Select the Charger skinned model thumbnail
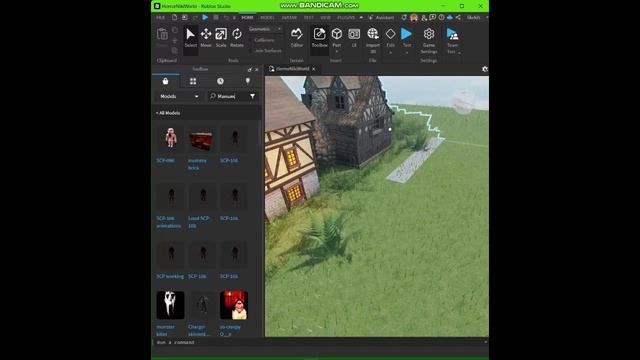This screenshot has width=640, height=360. [x=202, y=305]
